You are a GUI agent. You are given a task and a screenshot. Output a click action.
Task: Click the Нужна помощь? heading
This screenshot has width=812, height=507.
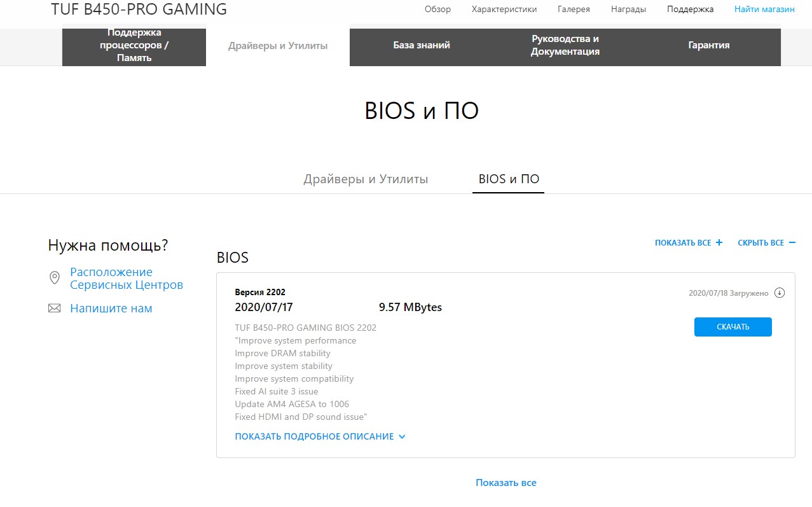[x=108, y=246]
